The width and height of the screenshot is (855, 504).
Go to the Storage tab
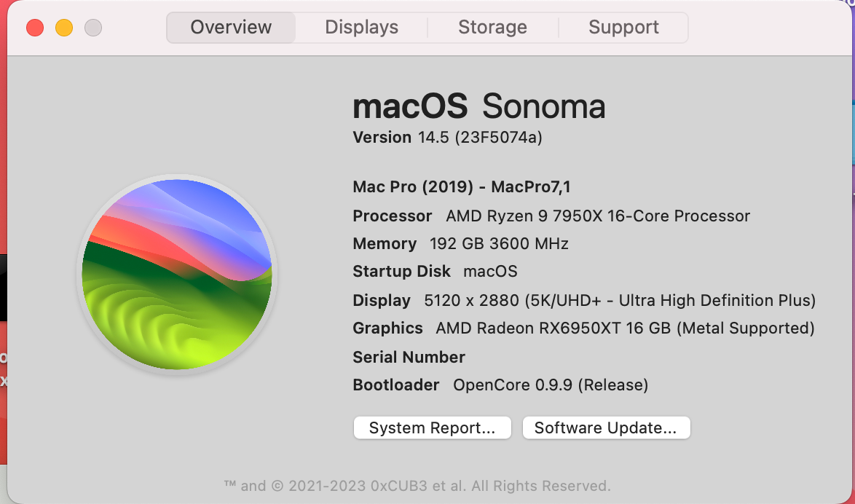point(492,28)
